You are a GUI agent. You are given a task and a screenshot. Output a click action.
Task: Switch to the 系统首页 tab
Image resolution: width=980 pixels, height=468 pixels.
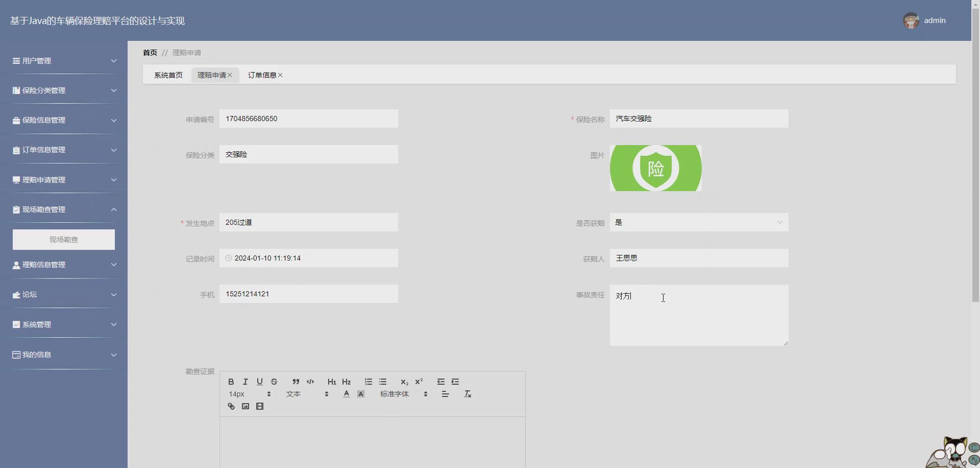pyautogui.click(x=168, y=75)
